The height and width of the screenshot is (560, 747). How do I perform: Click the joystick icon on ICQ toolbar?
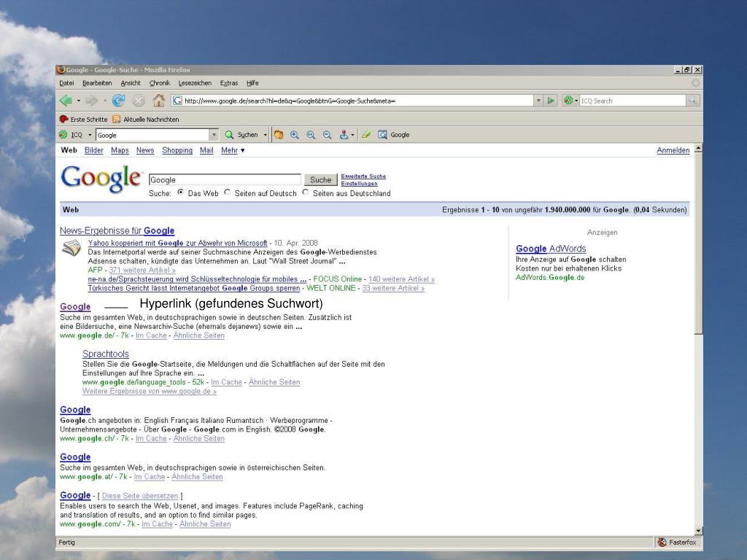click(344, 135)
